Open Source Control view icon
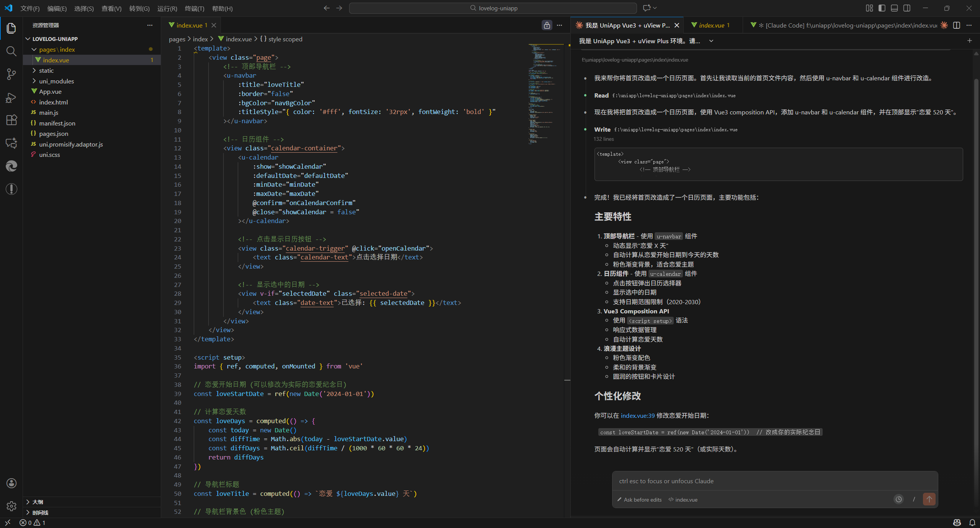The height and width of the screenshot is (528, 980). [x=11, y=74]
